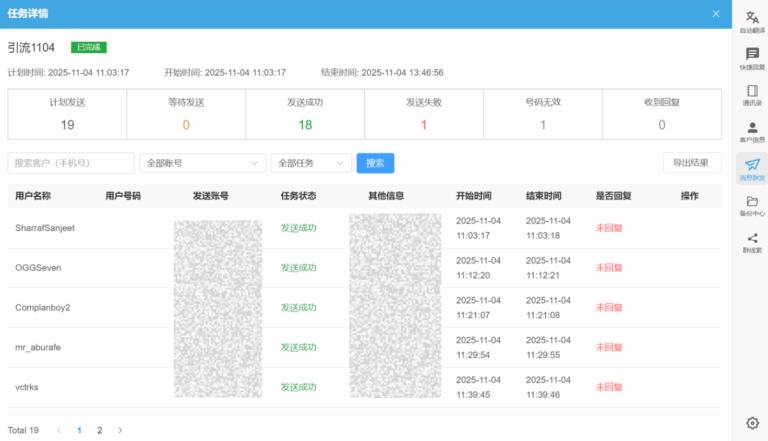Click the 用户号码 column header

[x=123, y=196]
